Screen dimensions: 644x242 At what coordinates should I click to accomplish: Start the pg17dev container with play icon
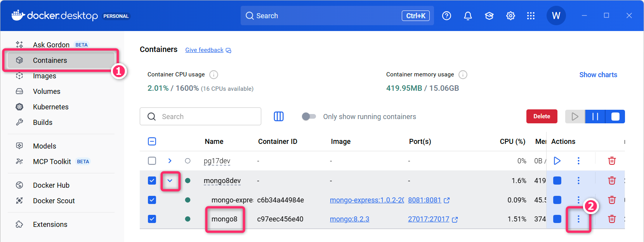(x=557, y=161)
